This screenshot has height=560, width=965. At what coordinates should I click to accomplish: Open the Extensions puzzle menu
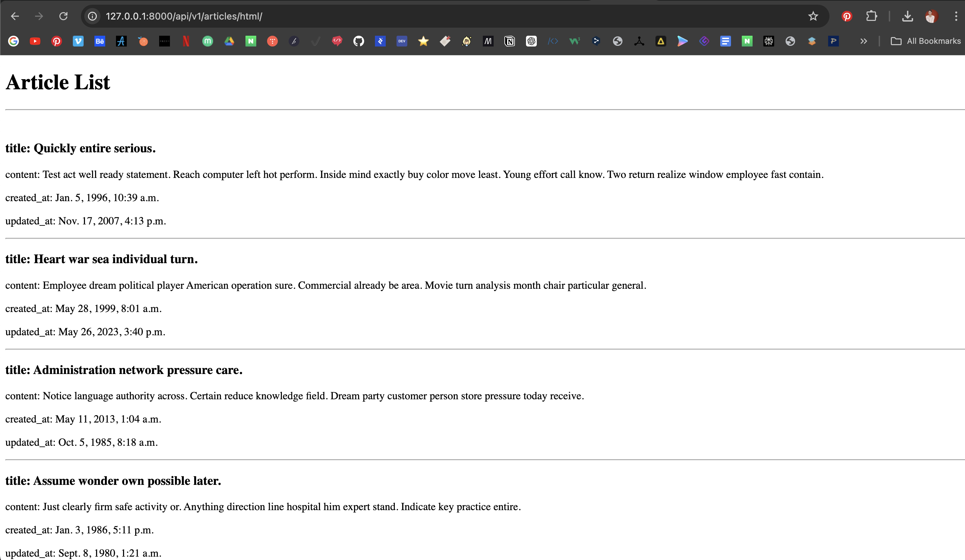point(871,16)
